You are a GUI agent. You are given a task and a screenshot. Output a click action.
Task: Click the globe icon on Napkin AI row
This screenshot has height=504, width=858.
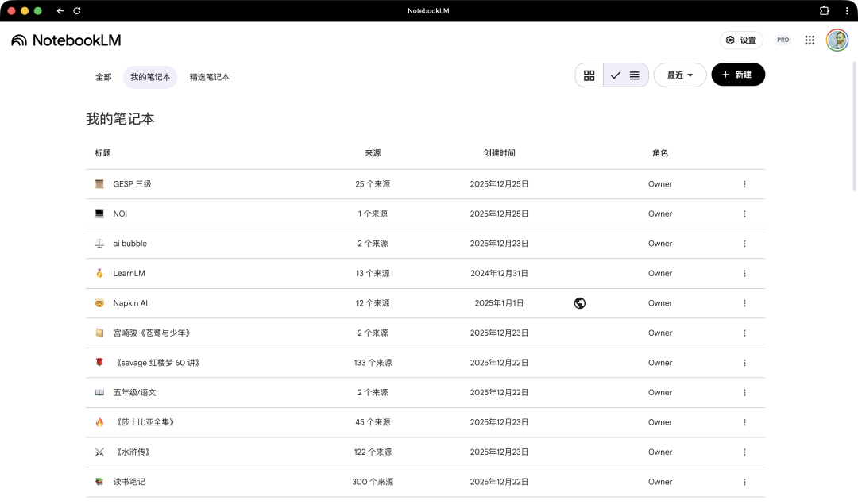pyautogui.click(x=580, y=303)
